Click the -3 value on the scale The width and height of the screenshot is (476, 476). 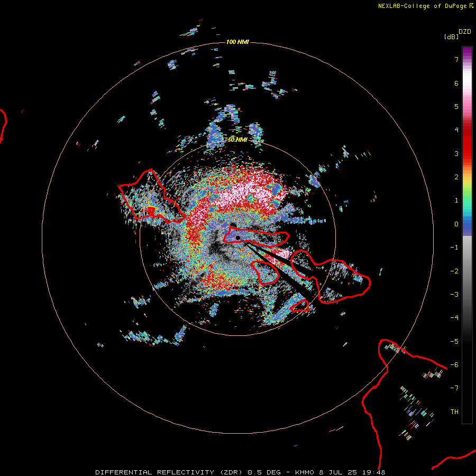pyautogui.click(x=454, y=295)
